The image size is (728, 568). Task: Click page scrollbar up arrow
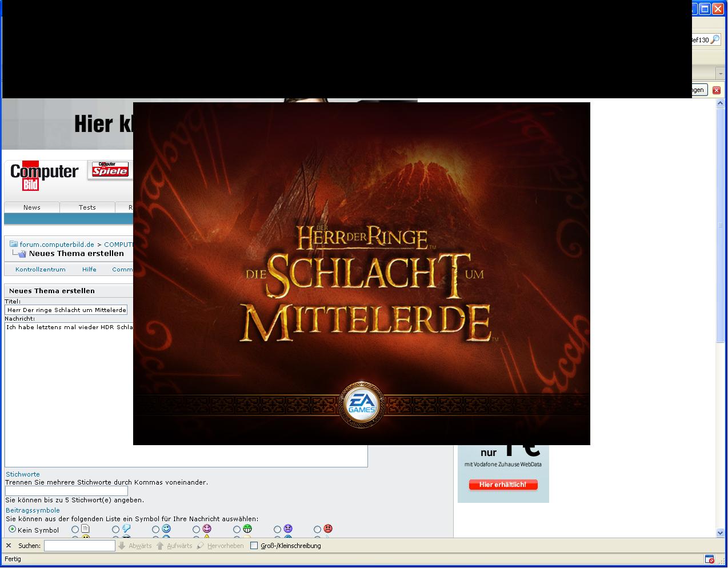click(721, 103)
